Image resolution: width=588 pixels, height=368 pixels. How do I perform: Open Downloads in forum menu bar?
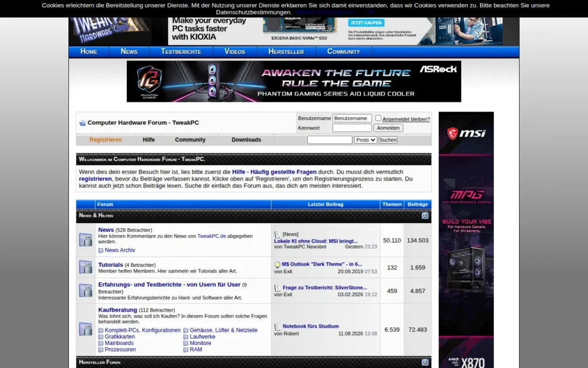pyautogui.click(x=246, y=140)
